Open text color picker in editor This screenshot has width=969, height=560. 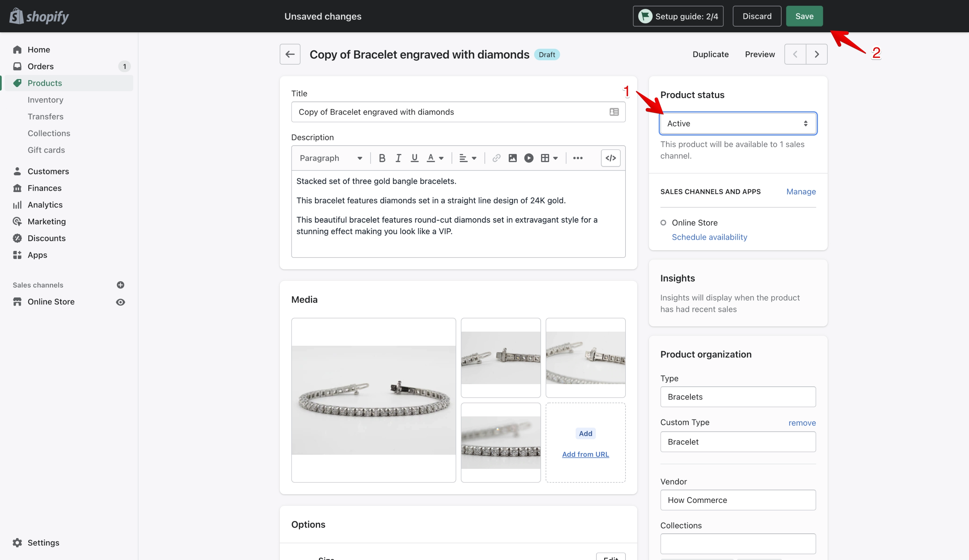435,158
